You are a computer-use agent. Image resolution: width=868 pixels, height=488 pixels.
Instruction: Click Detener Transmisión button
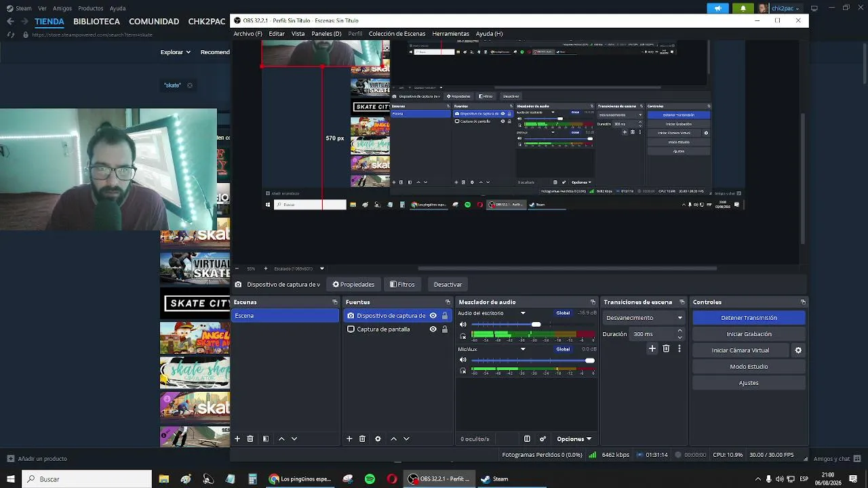749,318
